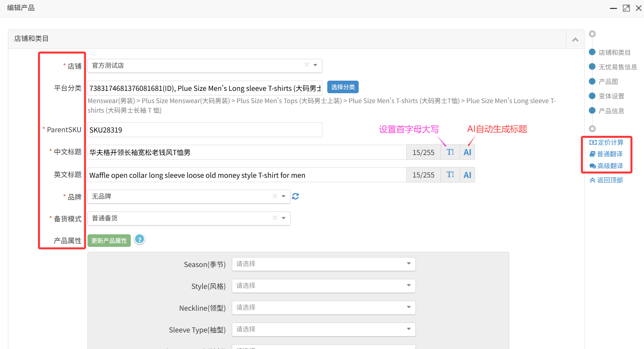Screen dimensions: 644x349
Task: Jump to 产品图 section in sidebar
Action: 608,82
